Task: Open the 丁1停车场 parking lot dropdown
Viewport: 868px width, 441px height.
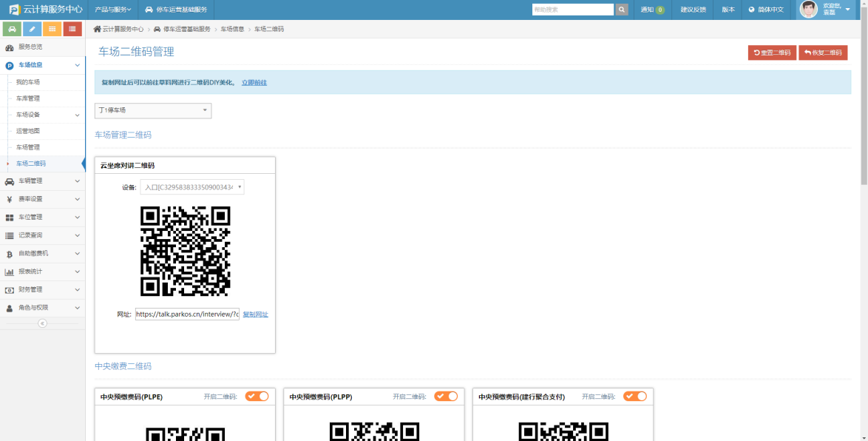Action: pyautogui.click(x=153, y=110)
